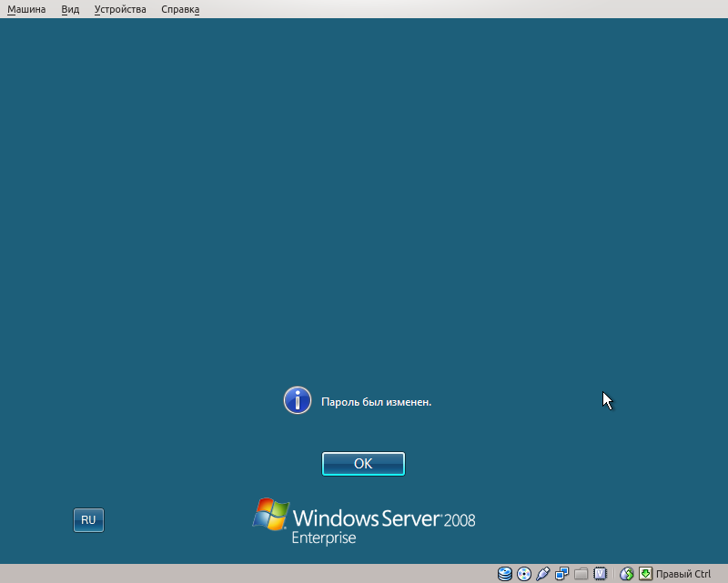Toggle the mouse pointer integration indicator
Viewport: 728px width, 583px height.
point(627,574)
